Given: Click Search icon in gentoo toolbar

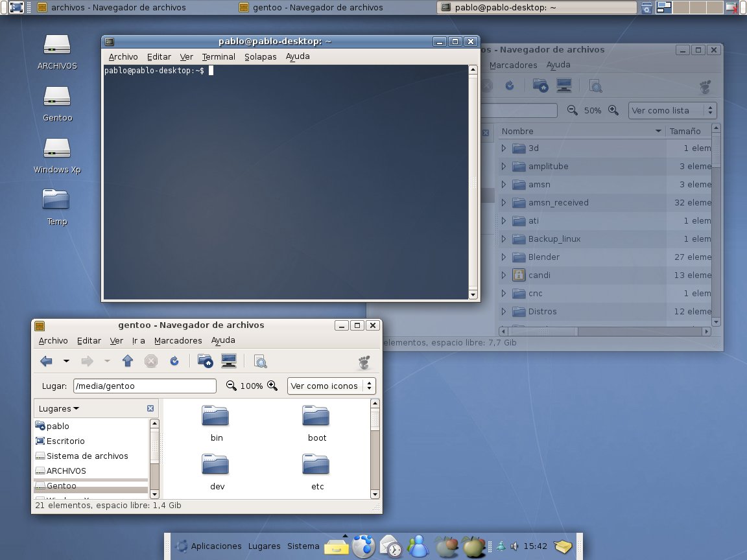Looking at the screenshot, I should 260,362.
